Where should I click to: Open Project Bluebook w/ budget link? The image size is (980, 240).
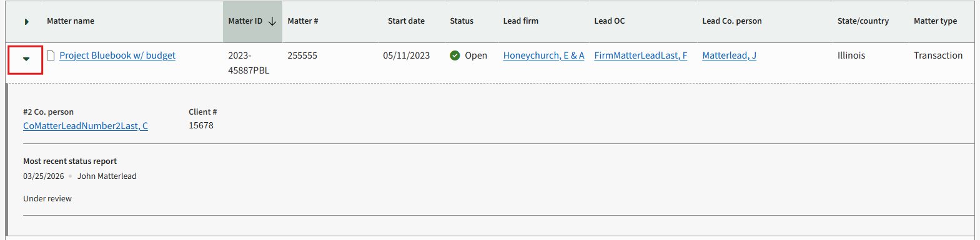pos(117,55)
